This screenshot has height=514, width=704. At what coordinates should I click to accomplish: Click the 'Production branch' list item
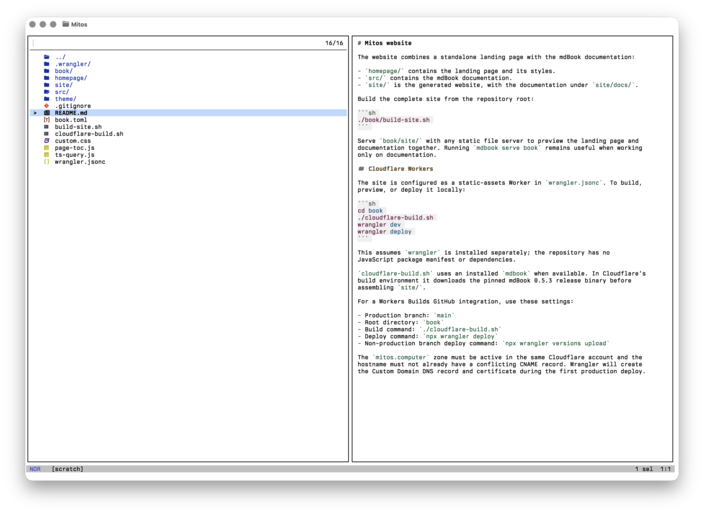(406, 315)
